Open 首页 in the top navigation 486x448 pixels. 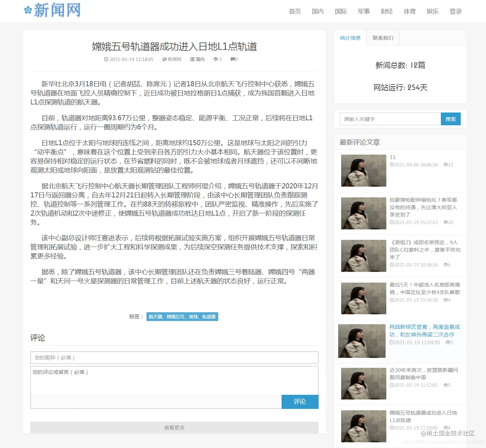coord(295,11)
